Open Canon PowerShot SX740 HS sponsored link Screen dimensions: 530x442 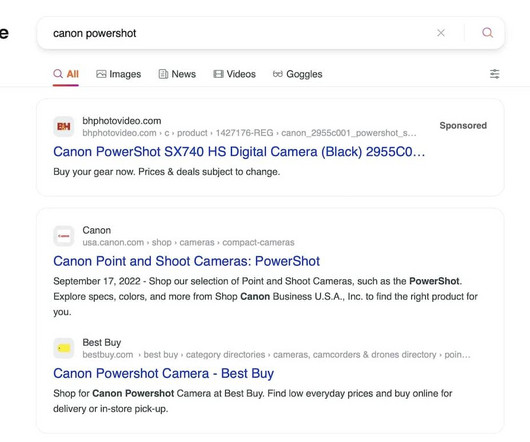239,152
